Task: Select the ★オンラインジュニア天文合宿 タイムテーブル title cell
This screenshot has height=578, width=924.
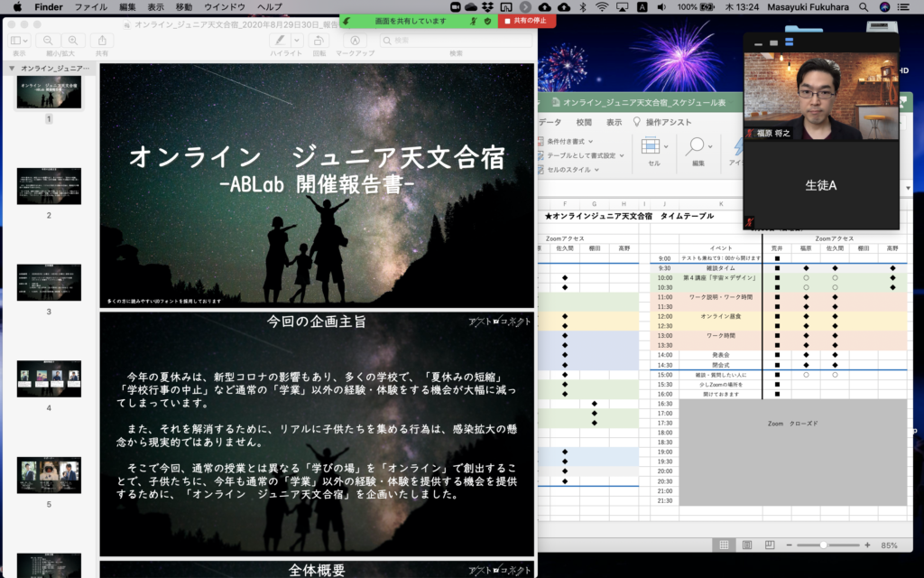Action: (x=629, y=216)
